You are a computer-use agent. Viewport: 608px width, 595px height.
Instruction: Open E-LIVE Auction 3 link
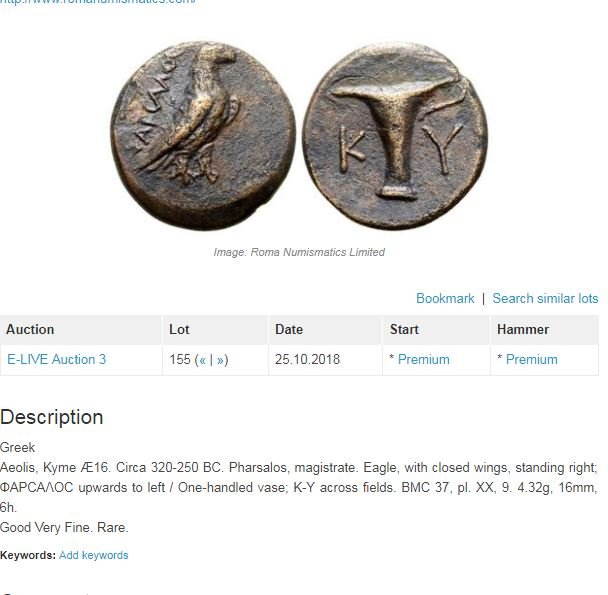(57, 359)
